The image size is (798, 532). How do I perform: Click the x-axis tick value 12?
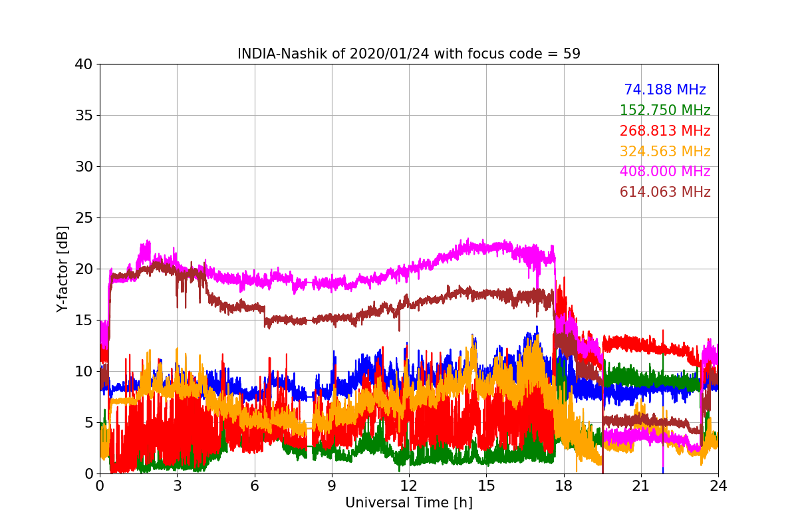[409, 486]
